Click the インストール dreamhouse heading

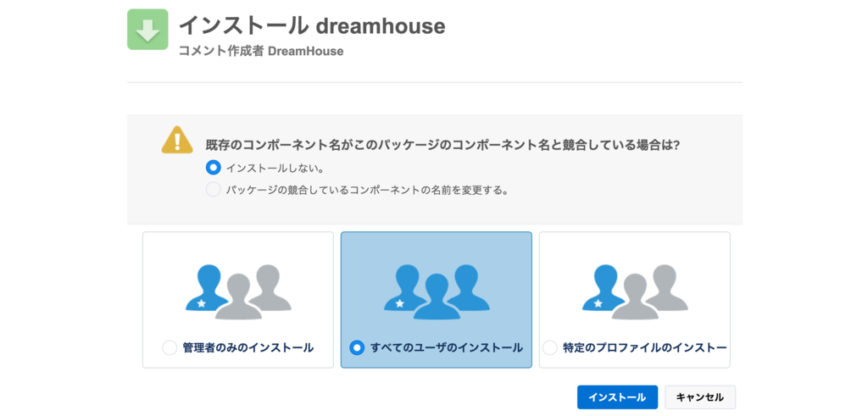point(312,25)
